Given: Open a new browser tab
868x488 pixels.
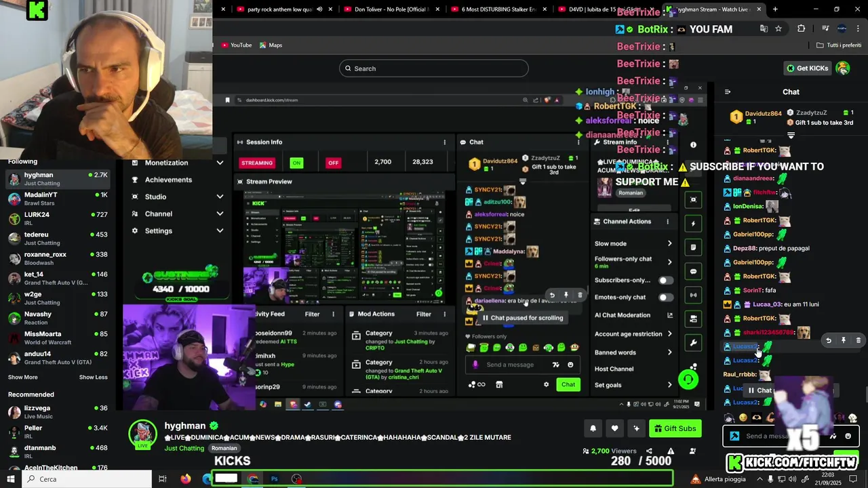Looking at the screenshot, I should pyautogui.click(x=775, y=9).
